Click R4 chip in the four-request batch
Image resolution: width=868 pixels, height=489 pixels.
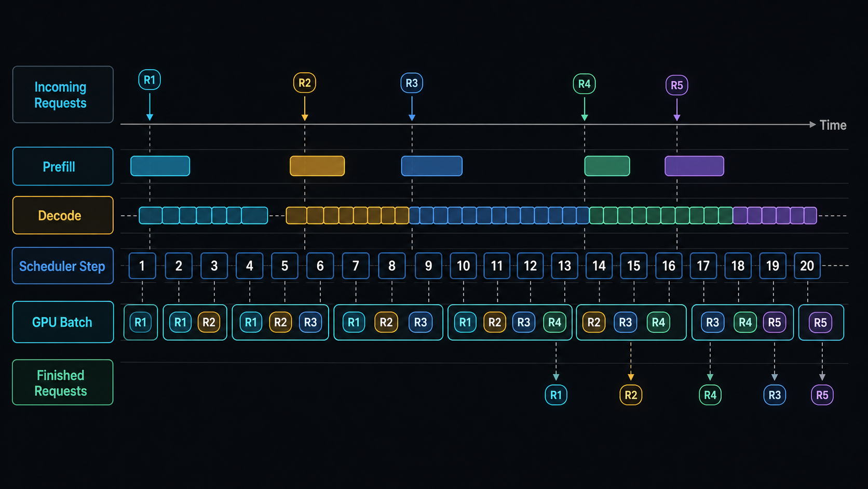click(x=554, y=322)
